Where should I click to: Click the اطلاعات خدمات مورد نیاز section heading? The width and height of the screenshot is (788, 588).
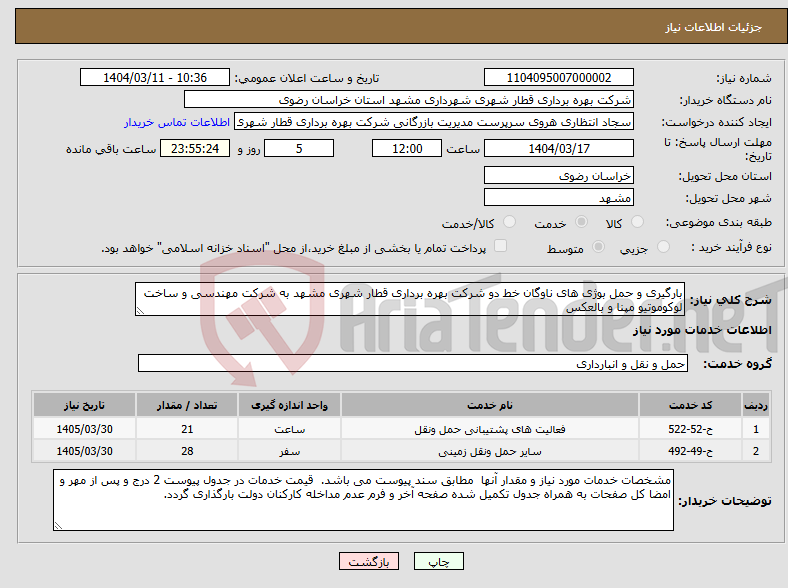coord(702,330)
